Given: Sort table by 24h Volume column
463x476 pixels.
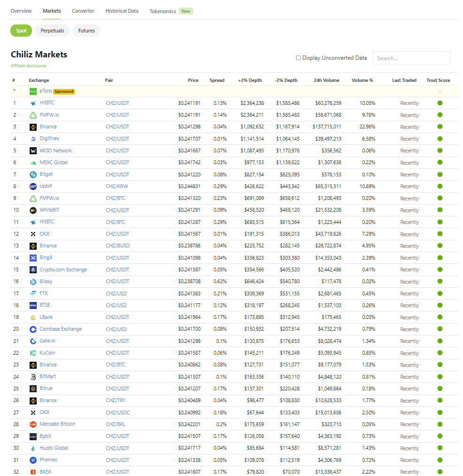Looking at the screenshot, I should point(326,80).
